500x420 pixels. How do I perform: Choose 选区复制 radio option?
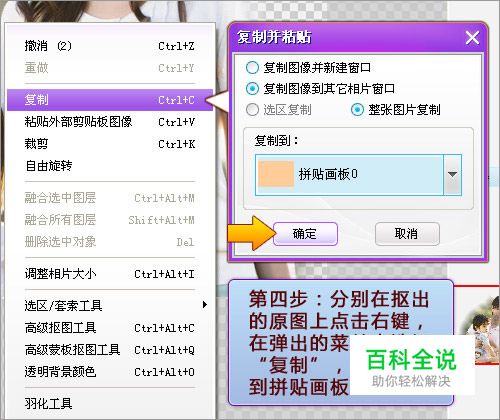click(x=252, y=109)
